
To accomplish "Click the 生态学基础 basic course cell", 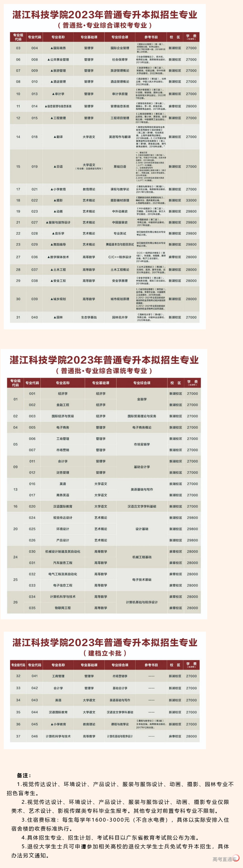I will (x=89, y=317).
